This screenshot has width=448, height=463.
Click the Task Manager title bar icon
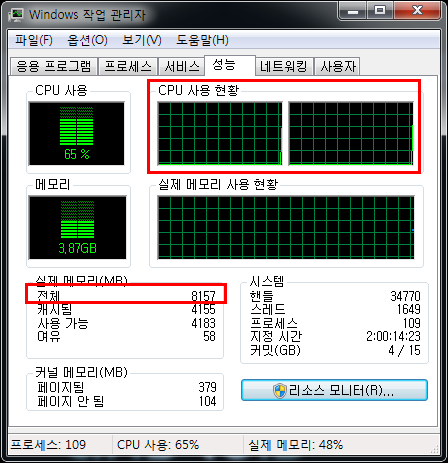click(x=16, y=15)
